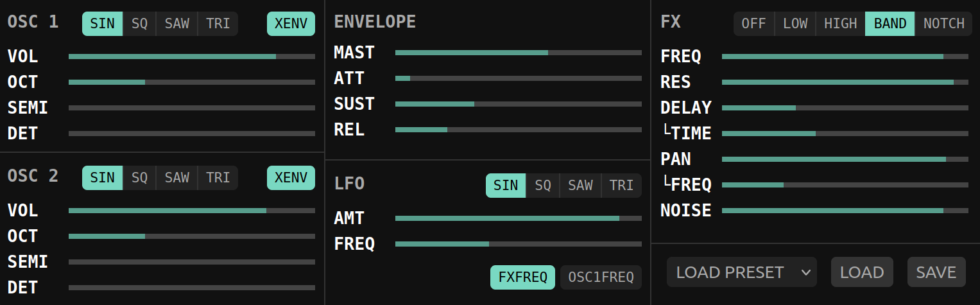Screen dimensions: 980x305
Task: Choose TRI waveform for OSC 2
Action: [x=218, y=178]
